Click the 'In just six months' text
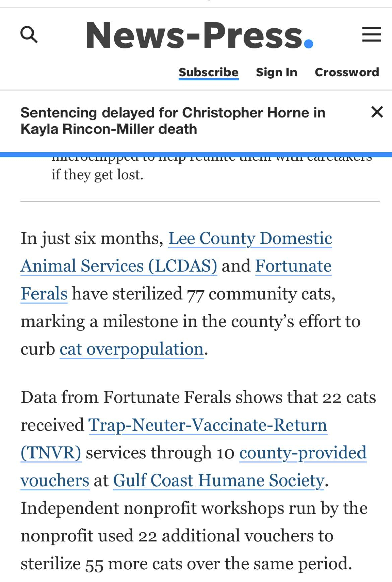Viewport: 392px width, 582px height. click(x=92, y=239)
